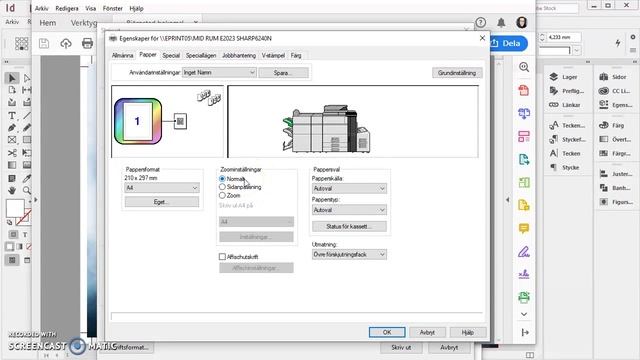
Task: Click the printer illustration preview
Action: (327, 129)
